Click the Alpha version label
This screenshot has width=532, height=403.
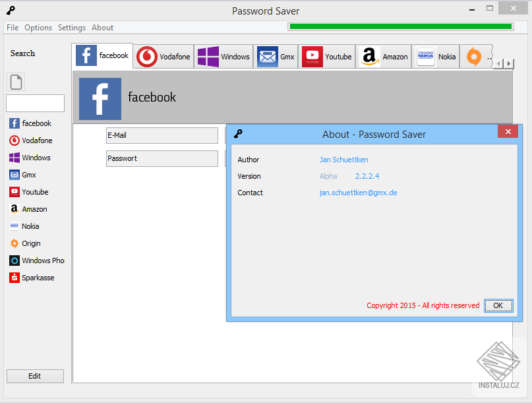click(328, 176)
